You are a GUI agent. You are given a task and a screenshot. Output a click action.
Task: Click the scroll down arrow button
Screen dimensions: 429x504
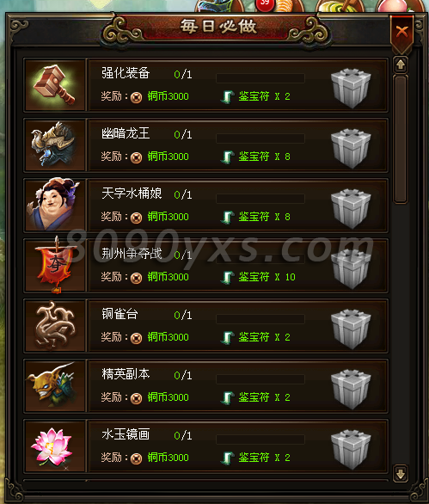tap(401, 473)
